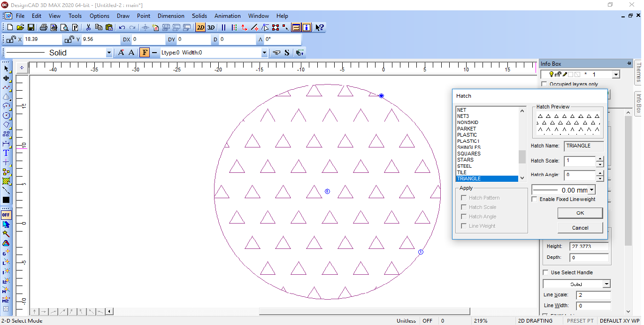Open the Dimension menu
Viewport: 644px width, 325px height.
click(x=171, y=16)
